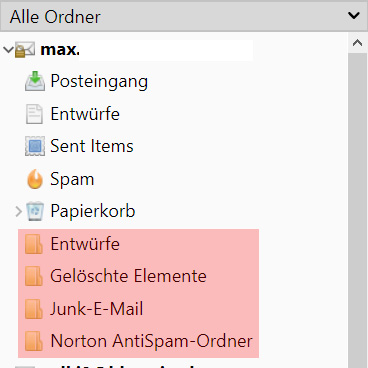Expand the Papierkorb folder
The width and height of the screenshot is (368, 368).
pyautogui.click(x=19, y=212)
